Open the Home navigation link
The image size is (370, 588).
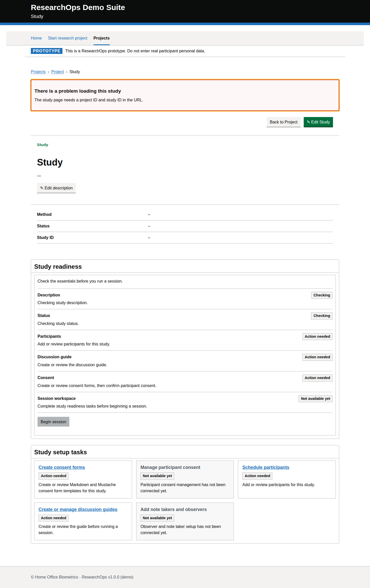(x=36, y=38)
